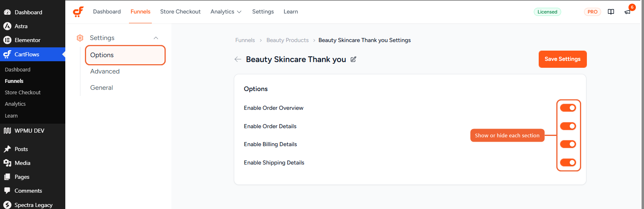Click the Licensed status badge
Image resolution: width=644 pixels, height=209 pixels.
click(x=547, y=12)
